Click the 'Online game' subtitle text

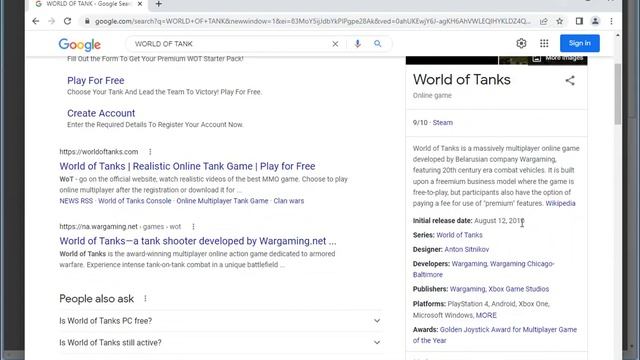[x=432, y=96]
